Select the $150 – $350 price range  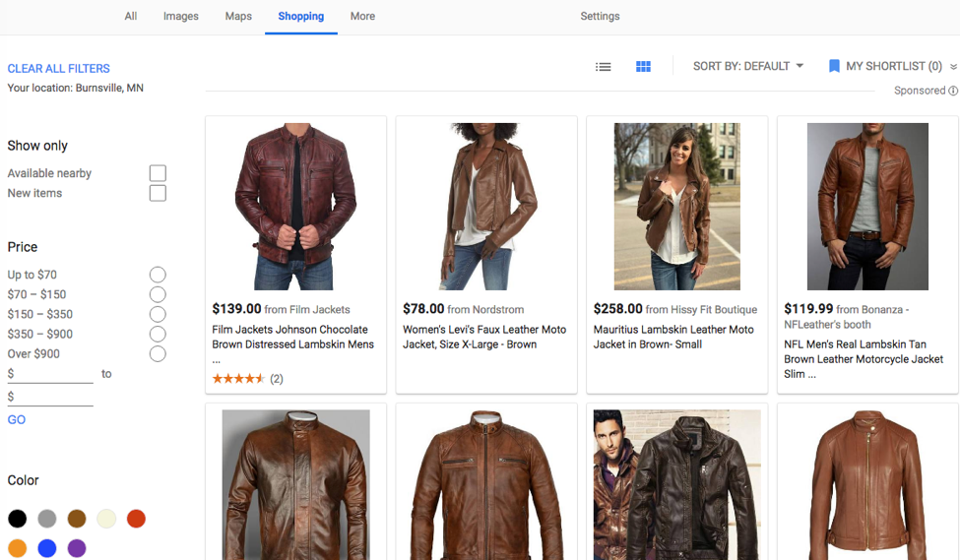(x=158, y=314)
